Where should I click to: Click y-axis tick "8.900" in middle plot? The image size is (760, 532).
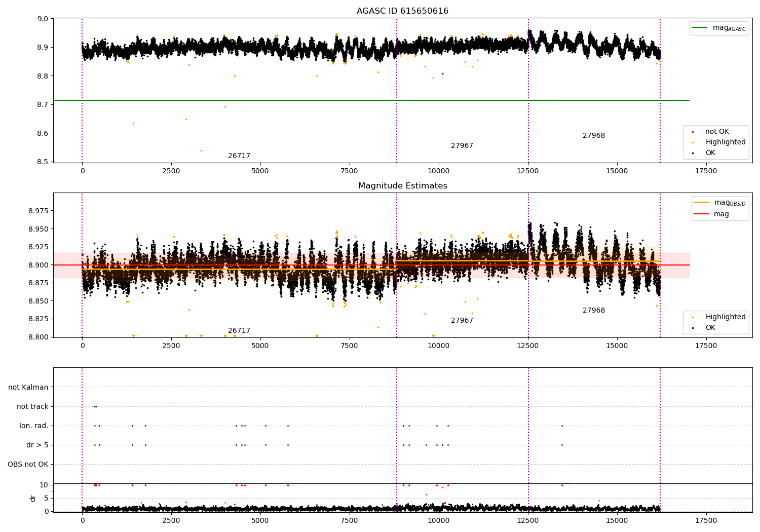tap(39, 265)
